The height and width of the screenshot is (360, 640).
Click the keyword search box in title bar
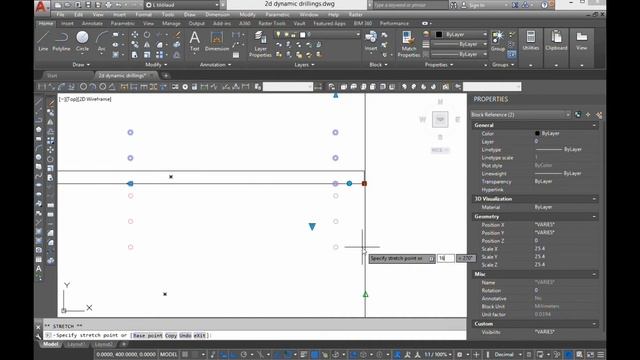(x=410, y=5)
